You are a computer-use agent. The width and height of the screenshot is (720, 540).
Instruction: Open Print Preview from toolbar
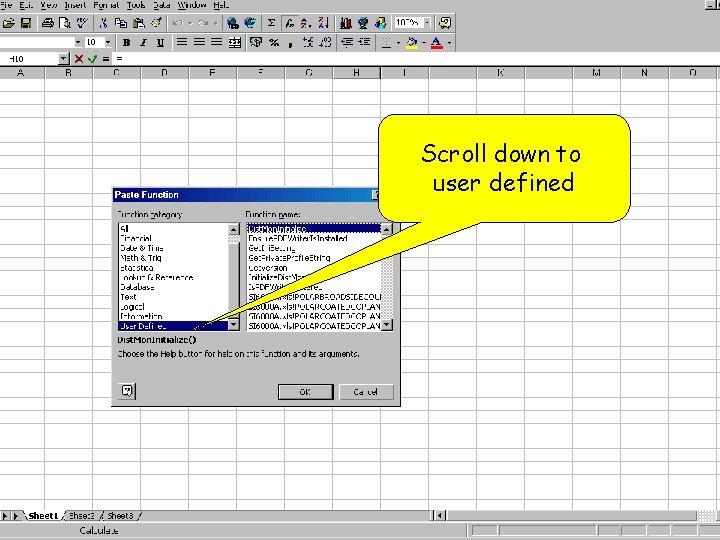pyautogui.click(x=65, y=23)
